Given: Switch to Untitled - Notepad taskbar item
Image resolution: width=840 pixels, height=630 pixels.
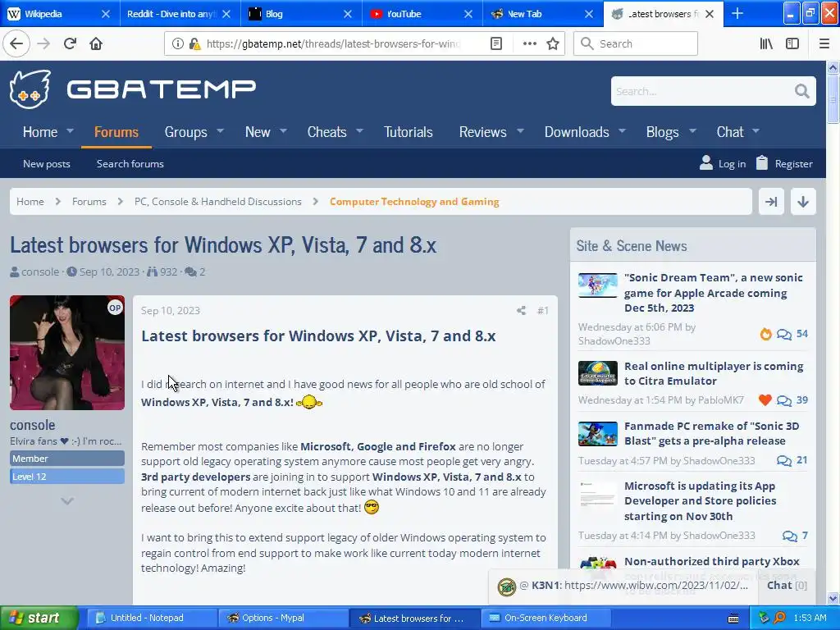Looking at the screenshot, I should point(151,618).
